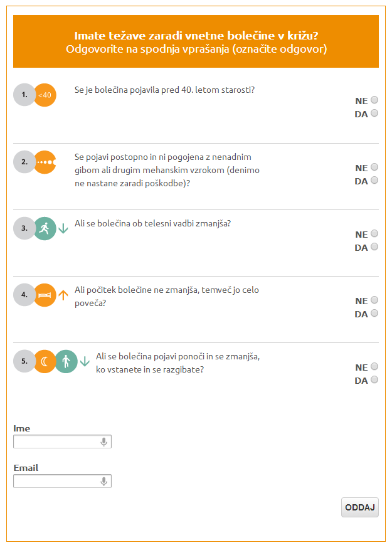Select DA for night pain question 5

(x=374, y=380)
